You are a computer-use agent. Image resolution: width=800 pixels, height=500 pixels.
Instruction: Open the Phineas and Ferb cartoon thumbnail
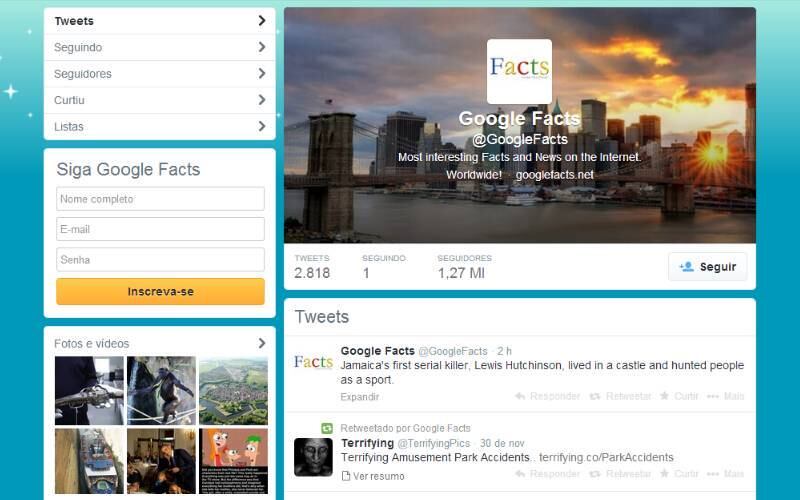pos(234,461)
